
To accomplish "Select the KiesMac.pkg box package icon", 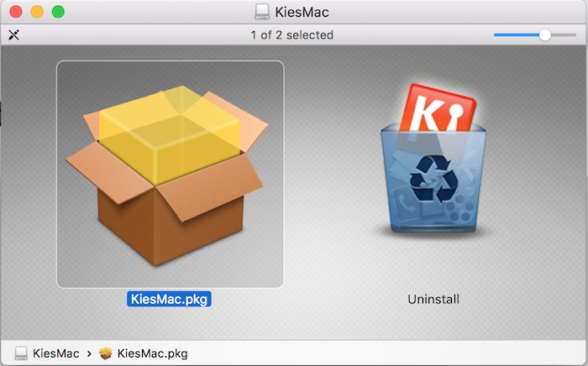I will [167, 175].
